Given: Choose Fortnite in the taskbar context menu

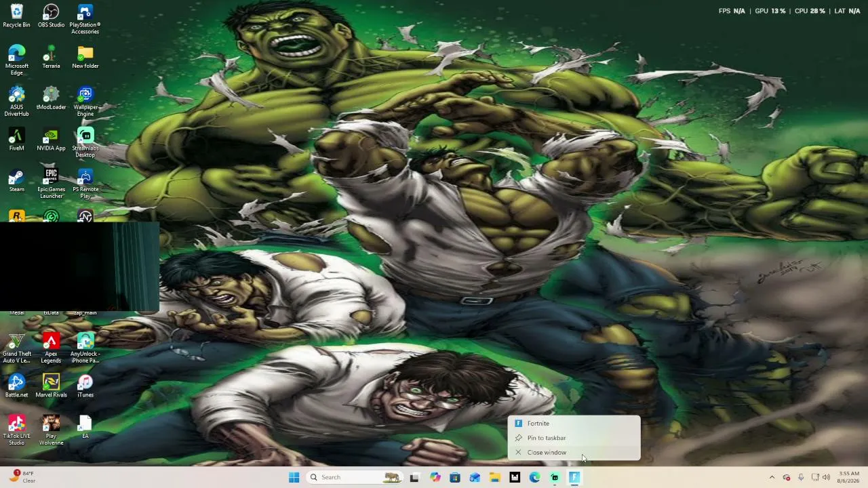Looking at the screenshot, I should [x=574, y=424].
